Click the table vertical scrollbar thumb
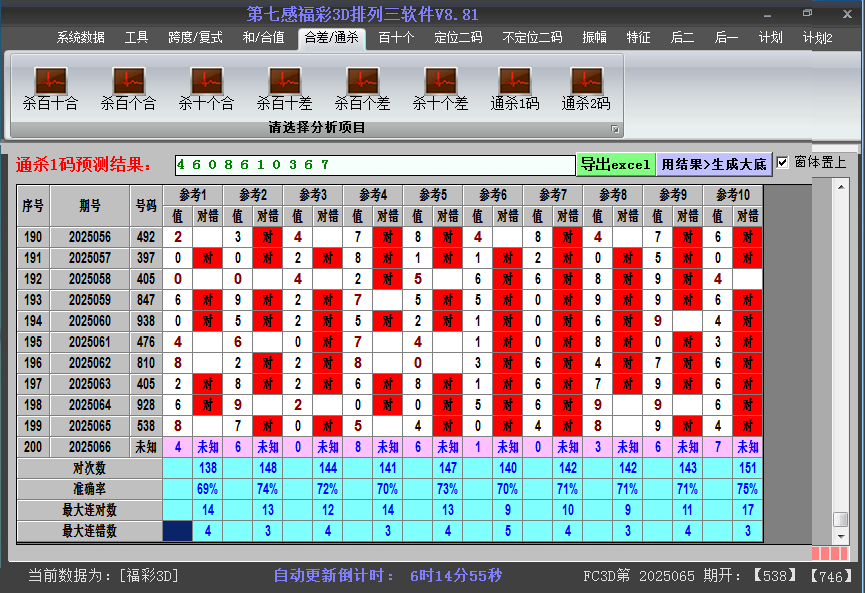 [x=841, y=519]
